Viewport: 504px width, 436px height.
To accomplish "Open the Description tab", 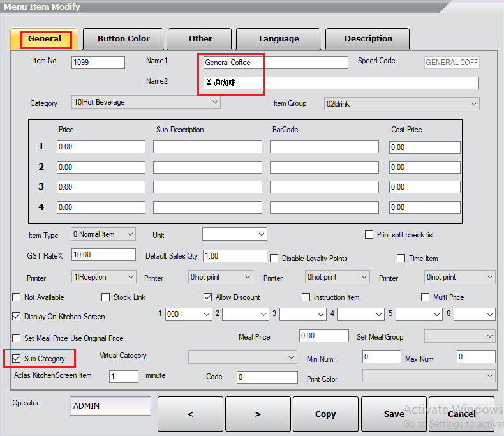I will point(367,39).
